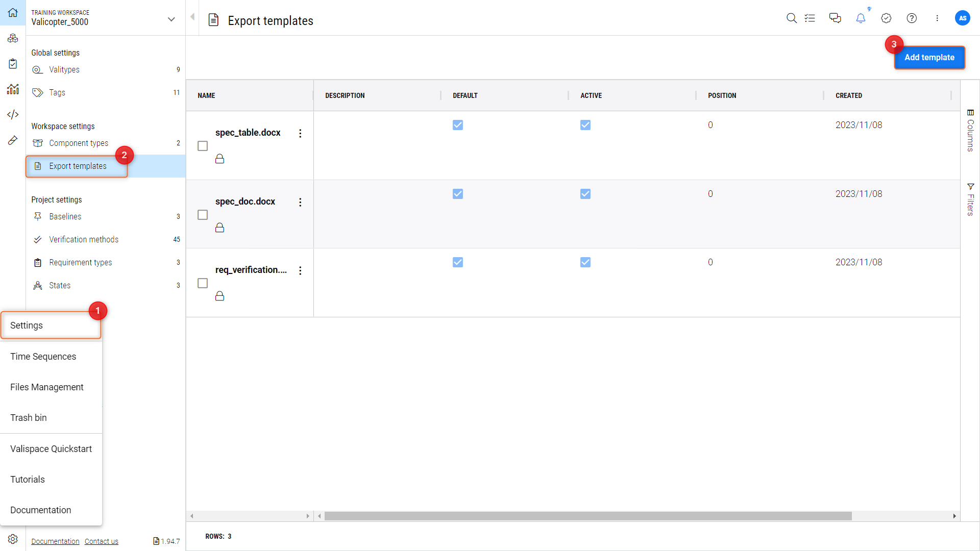Open spec_table.docx row three-dot menu
980x551 pixels.
300,133
